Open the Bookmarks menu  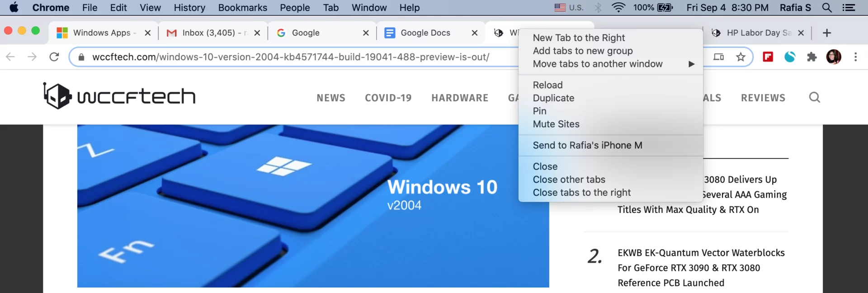coord(243,8)
